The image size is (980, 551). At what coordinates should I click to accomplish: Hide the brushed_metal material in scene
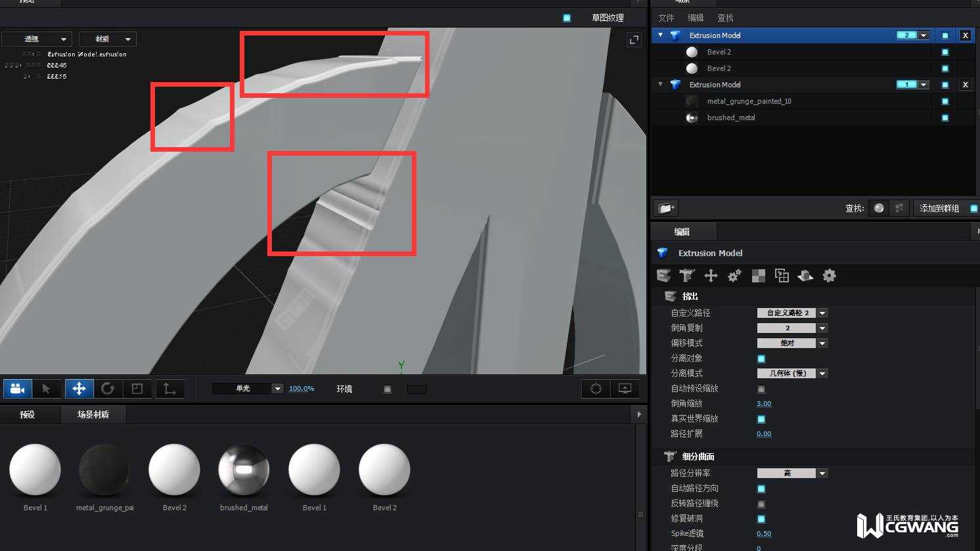[945, 118]
